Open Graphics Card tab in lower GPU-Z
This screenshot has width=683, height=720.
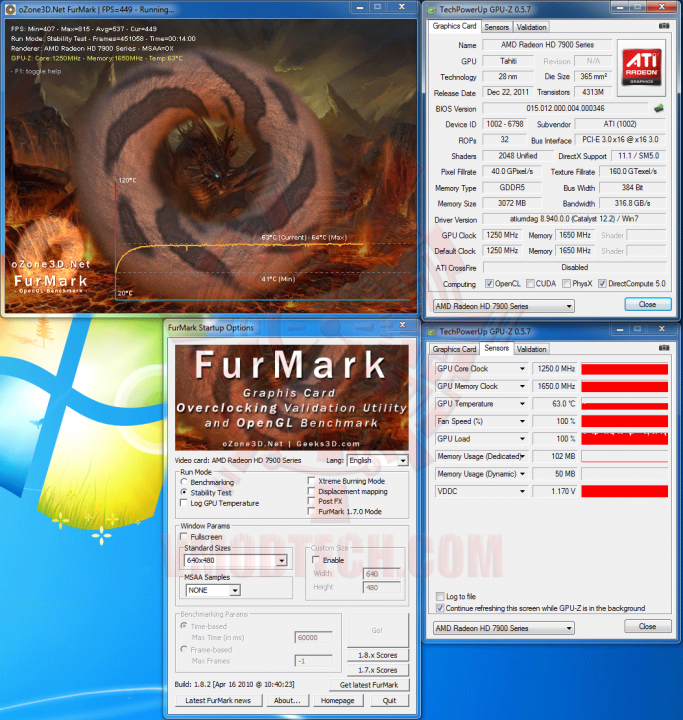(454, 349)
